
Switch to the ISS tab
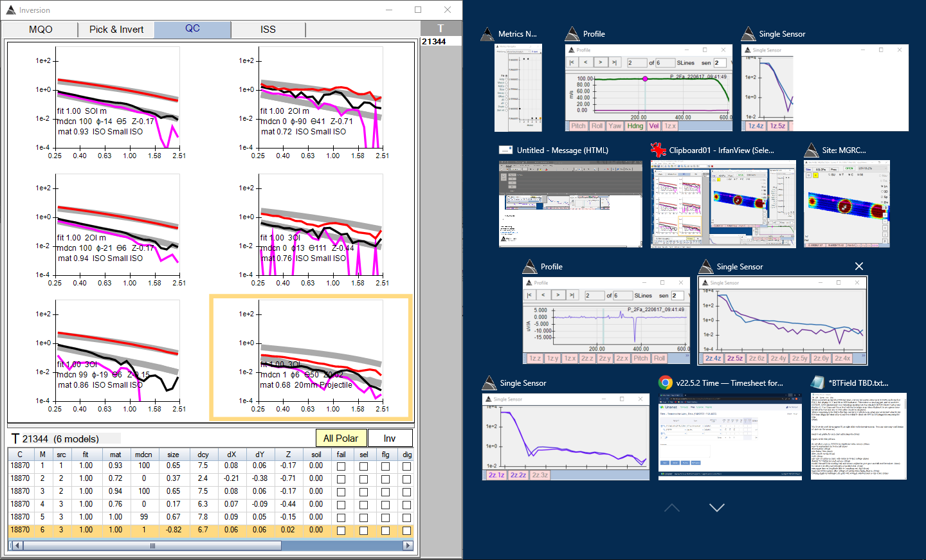268,30
